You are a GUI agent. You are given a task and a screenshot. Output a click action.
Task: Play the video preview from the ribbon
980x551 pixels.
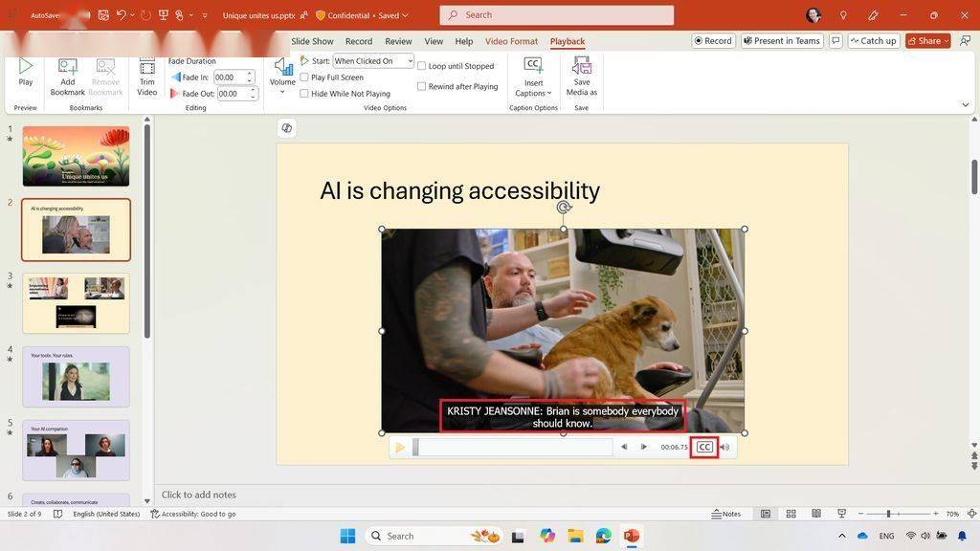pos(25,72)
